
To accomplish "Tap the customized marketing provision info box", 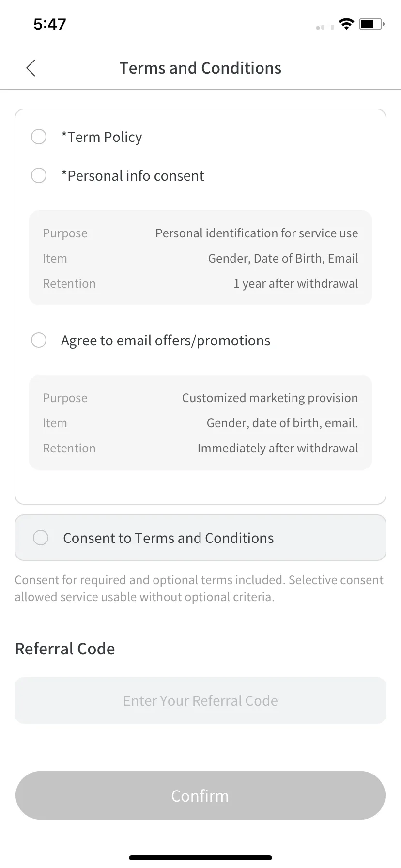I will click(200, 422).
